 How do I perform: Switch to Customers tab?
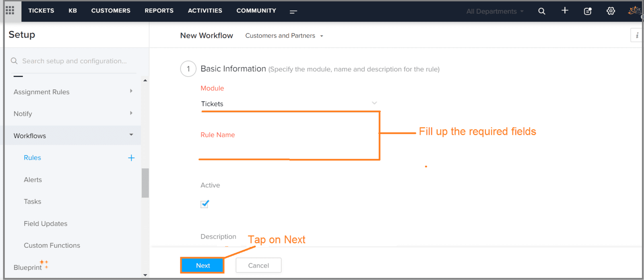pyautogui.click(x=111, y=10)
